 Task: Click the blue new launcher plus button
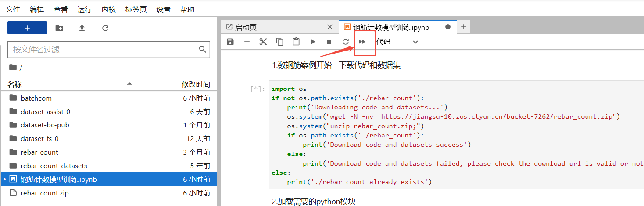point(27,28)
